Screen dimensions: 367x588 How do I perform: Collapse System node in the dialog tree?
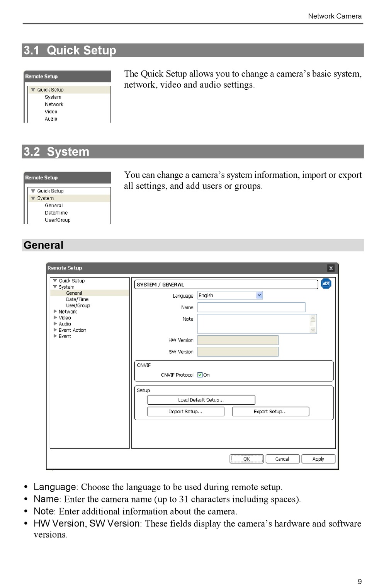55,287
